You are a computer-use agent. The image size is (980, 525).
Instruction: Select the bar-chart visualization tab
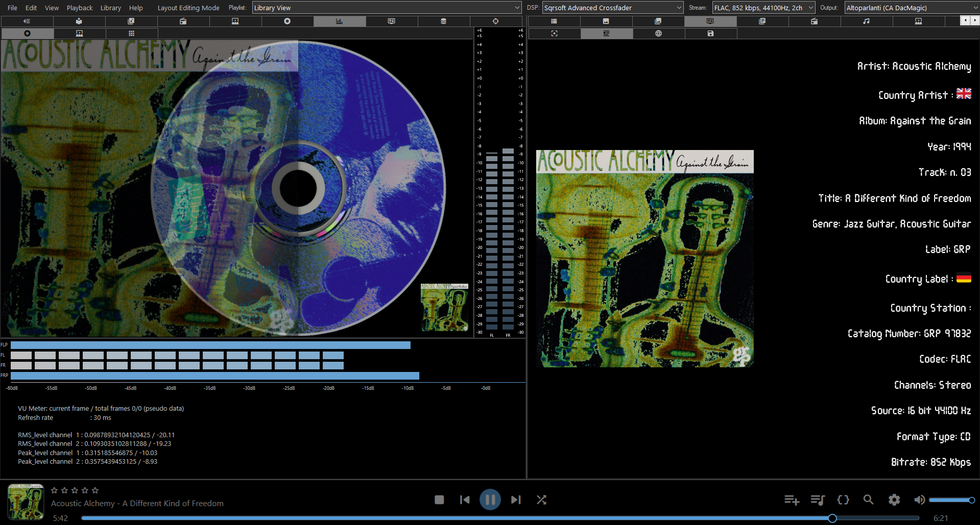click(x=340, y=21)
